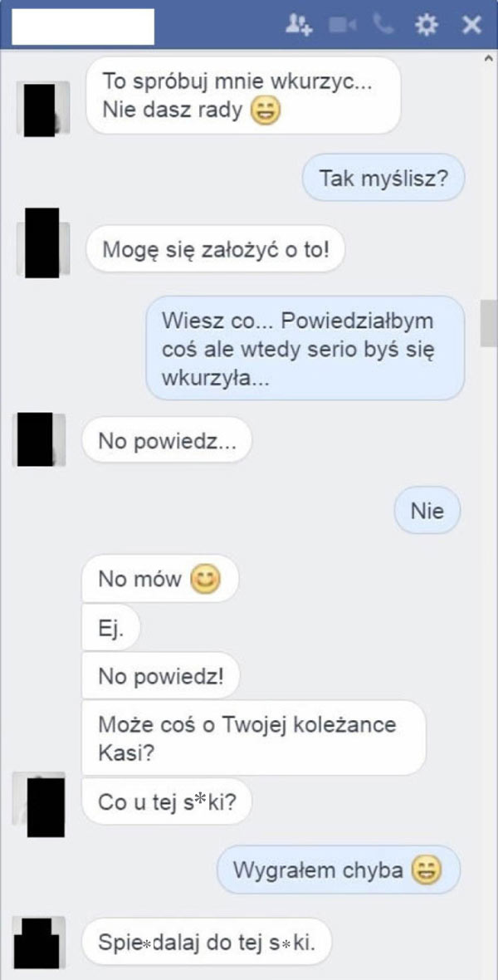Click avatar beside 'No powiedz...' message
498x980 pixels.
[x=39, y=439]
